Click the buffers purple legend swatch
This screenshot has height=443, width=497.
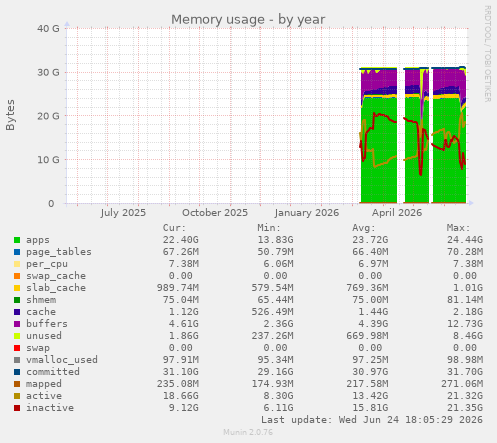[17, 324]
